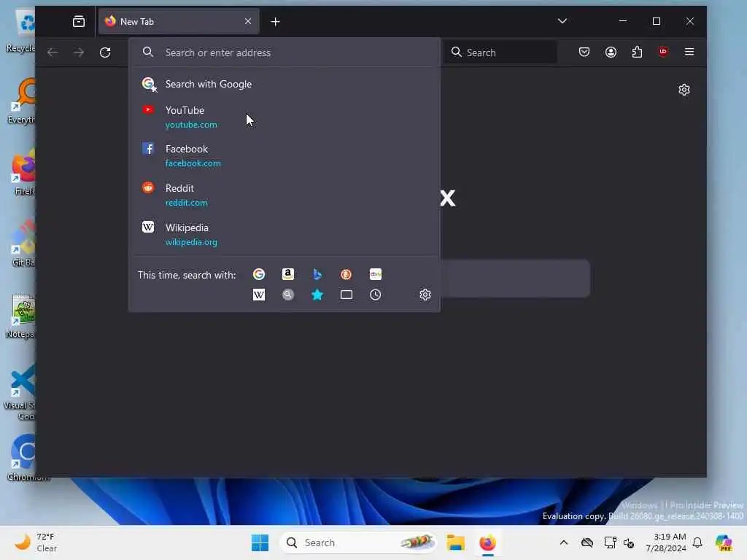Search this time with Google icon

[x=259, y=274]
